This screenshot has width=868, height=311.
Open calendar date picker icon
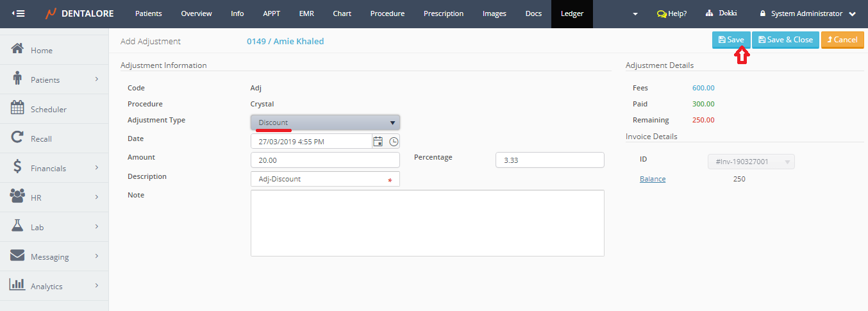point(378,141)
